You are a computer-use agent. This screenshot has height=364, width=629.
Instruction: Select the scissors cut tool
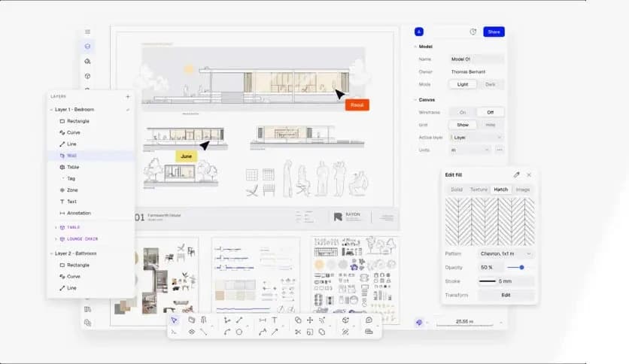click(298, 332)
